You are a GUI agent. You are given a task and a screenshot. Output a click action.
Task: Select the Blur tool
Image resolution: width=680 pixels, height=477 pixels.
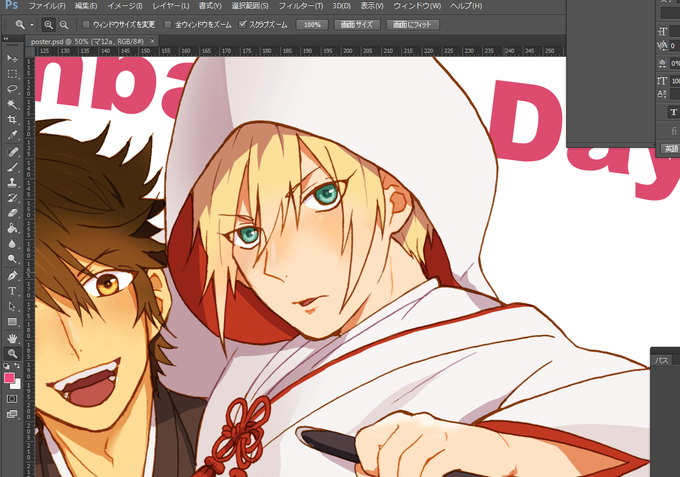point(12,243)
